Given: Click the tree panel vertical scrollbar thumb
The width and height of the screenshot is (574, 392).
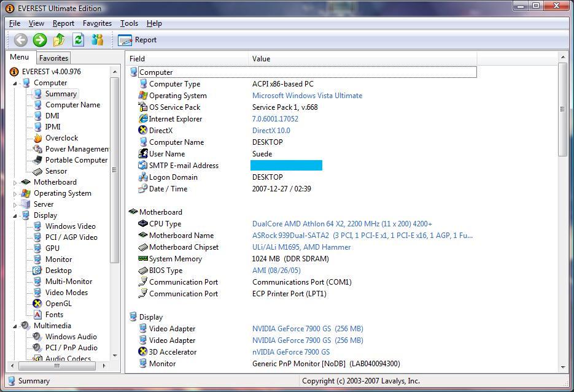Looking at the screenshot, I should [x=115, y=170].
